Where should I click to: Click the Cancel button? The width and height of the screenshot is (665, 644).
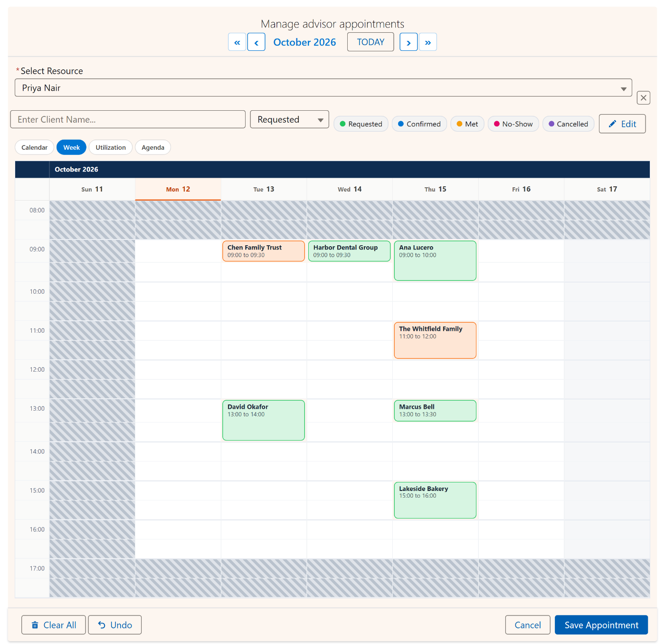click(x=528, y=625)
